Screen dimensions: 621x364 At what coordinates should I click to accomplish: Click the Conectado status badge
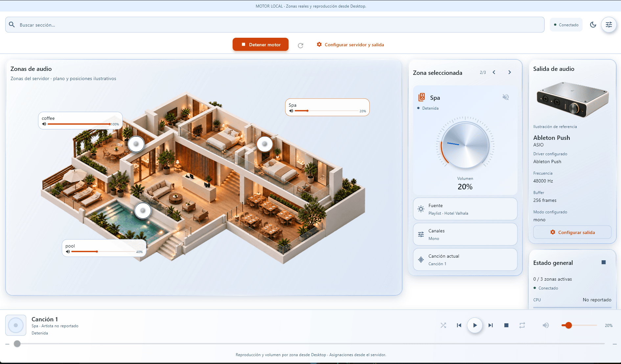coord(566,25)
